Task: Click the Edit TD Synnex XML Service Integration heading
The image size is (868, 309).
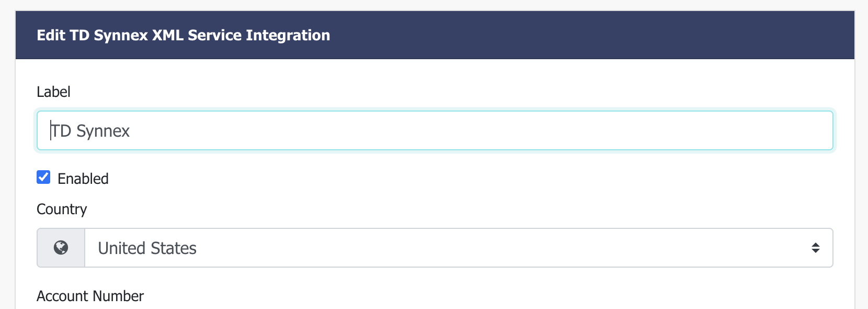Action: 184,35
